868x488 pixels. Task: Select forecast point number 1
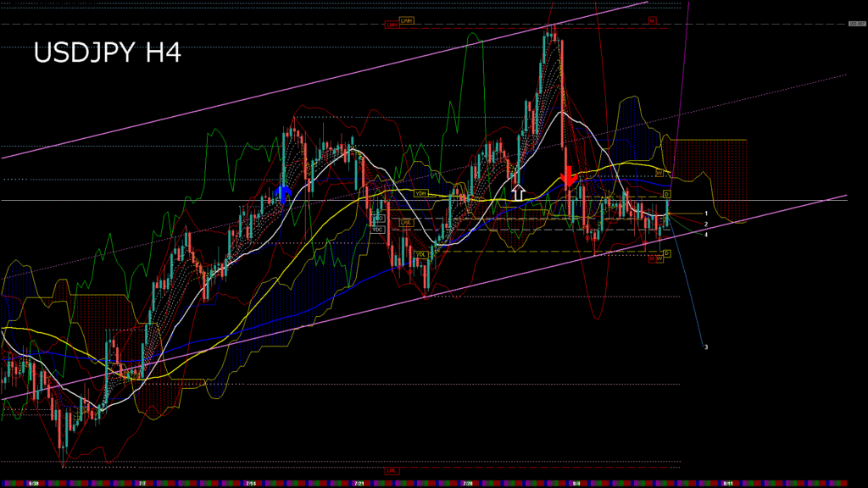[706, 213]
